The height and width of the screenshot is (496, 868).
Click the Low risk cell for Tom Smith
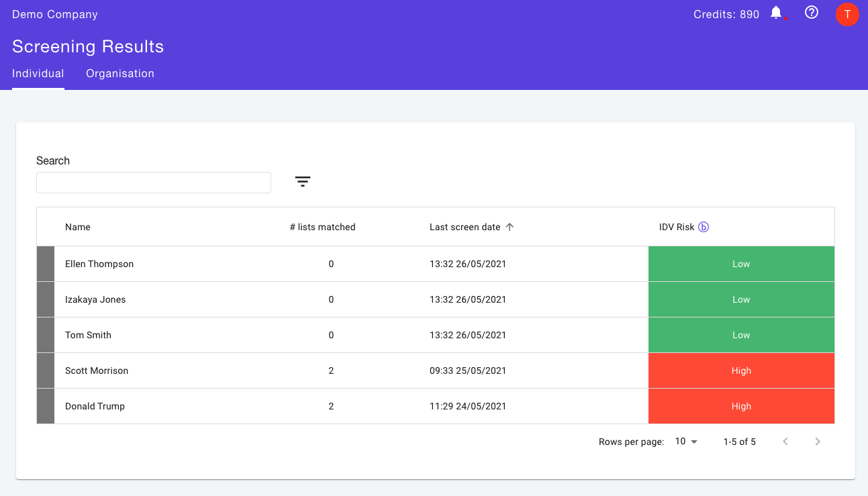click(x=741, y=335)
